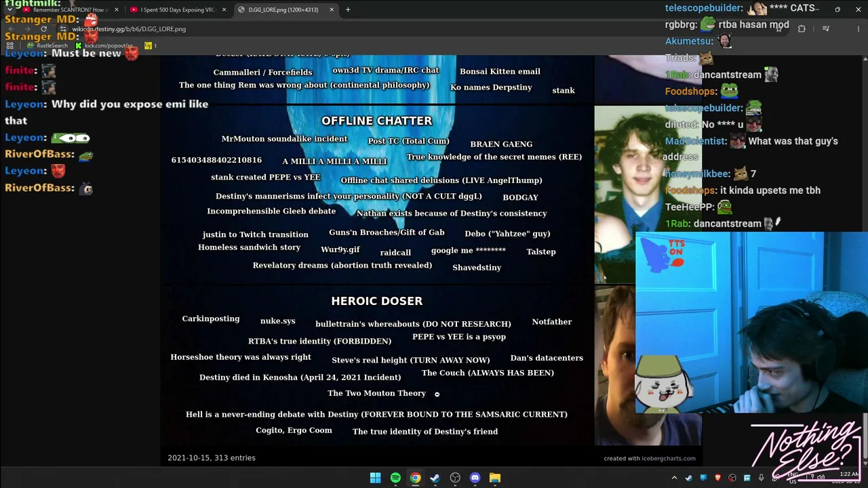
Task: Click the 'Shavedstiny' entry
Action: point(477,268)
